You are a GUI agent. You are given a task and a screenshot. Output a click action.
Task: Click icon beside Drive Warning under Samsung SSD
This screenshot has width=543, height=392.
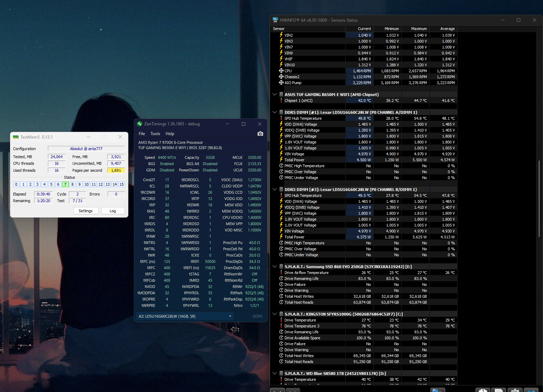tap(281, 290)
